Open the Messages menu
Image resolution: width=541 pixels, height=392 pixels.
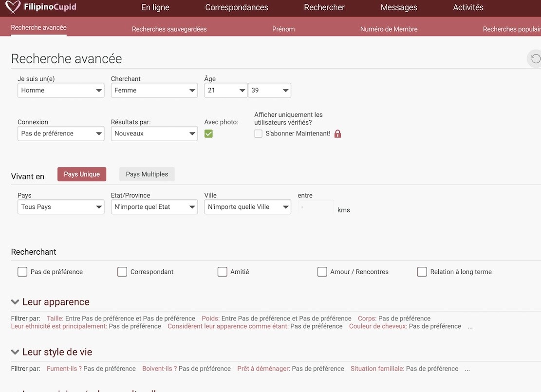tap(398, 8)
